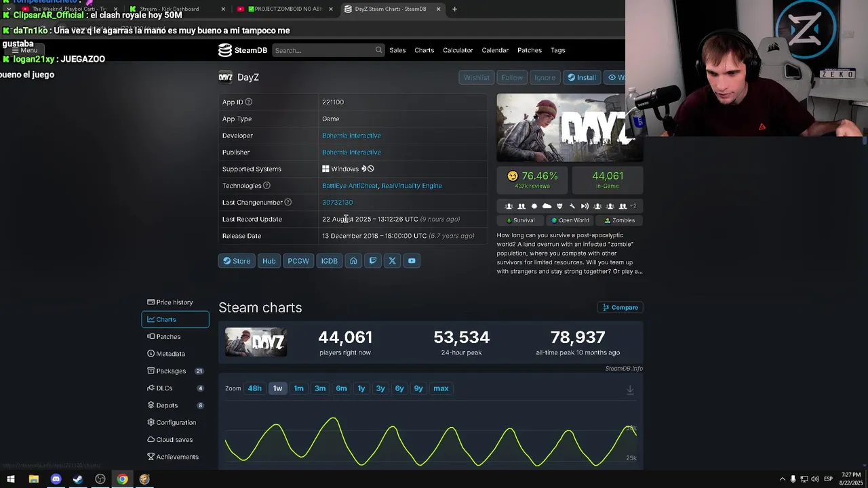Open the Steam Store button
The width and height of the screenshot is (868, 488).
pos(237,261)
